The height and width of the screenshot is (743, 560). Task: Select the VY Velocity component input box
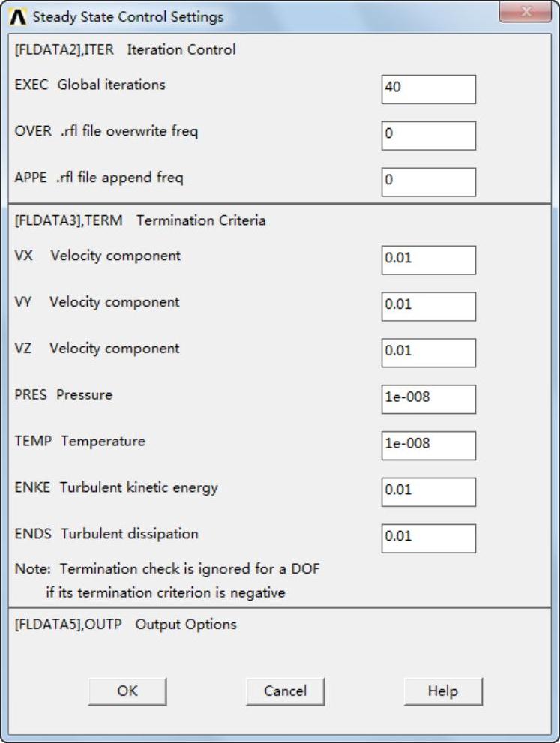point(428,307)
